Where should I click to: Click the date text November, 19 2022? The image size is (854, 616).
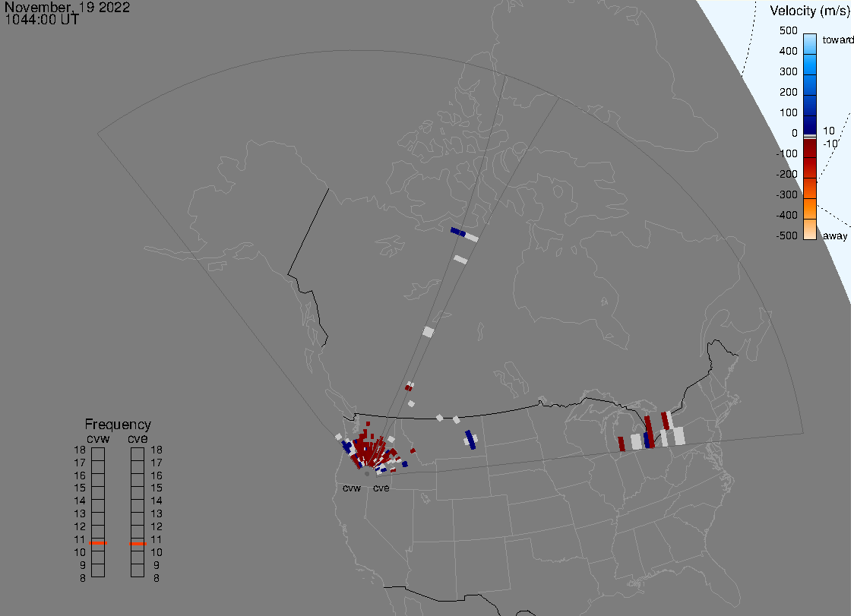(x=68, y=7)
